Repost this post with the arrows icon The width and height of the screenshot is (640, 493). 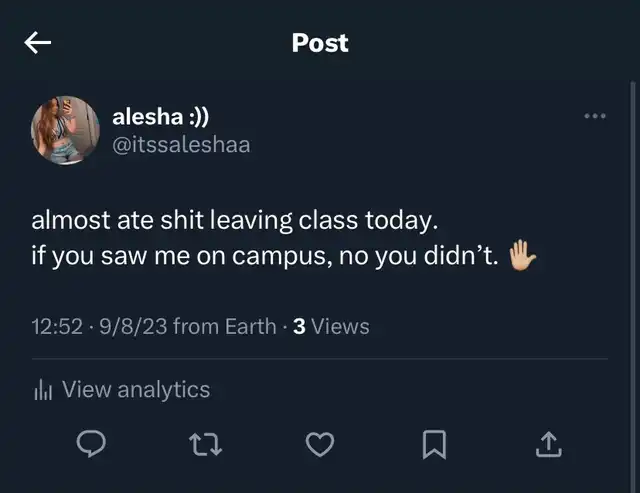pos(205,444)
